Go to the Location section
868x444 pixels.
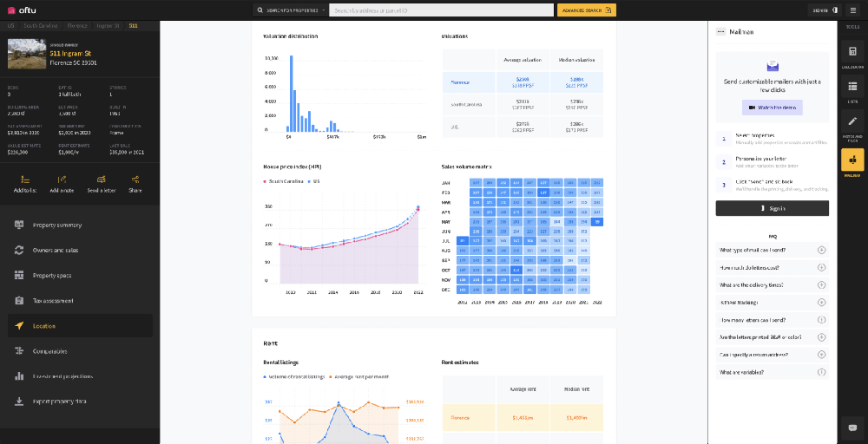tap(80, 326)
